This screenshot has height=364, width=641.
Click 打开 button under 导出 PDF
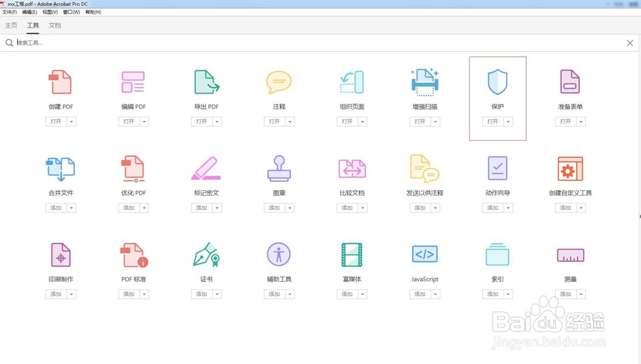[202, 122]
